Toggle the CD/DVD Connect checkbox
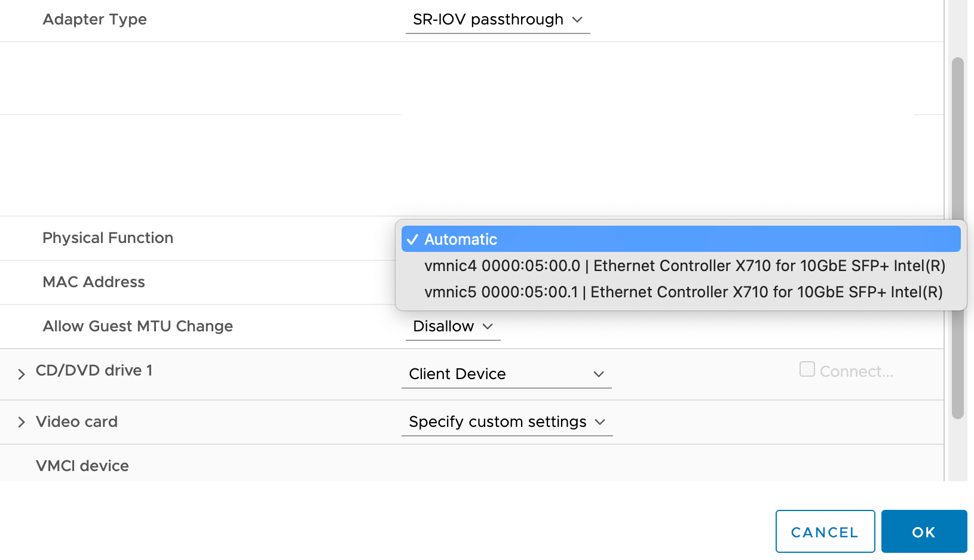 point(807,370)
